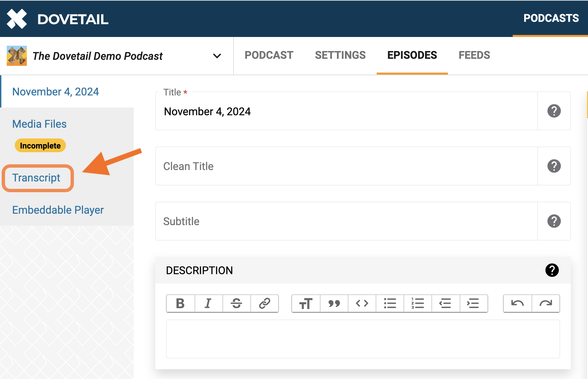Open the Description help icon
This screenshot has height=379, width=588.
(552, 270)
